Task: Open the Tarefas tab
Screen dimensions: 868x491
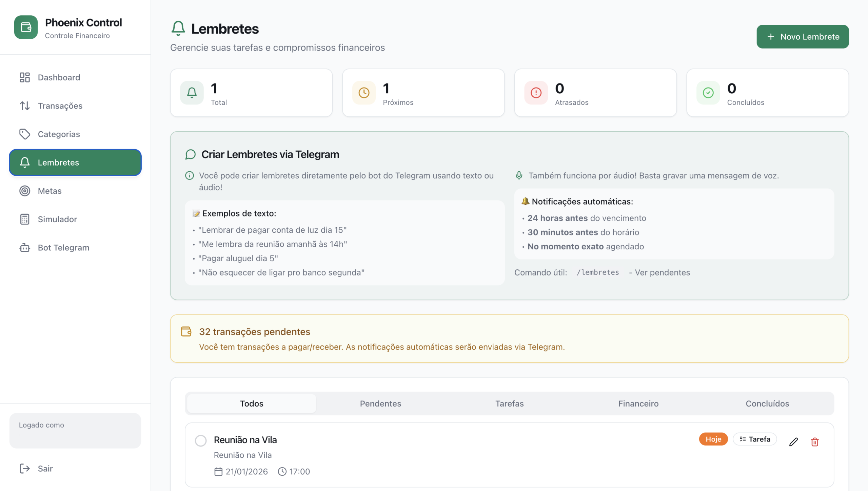Action: (509, 403)
